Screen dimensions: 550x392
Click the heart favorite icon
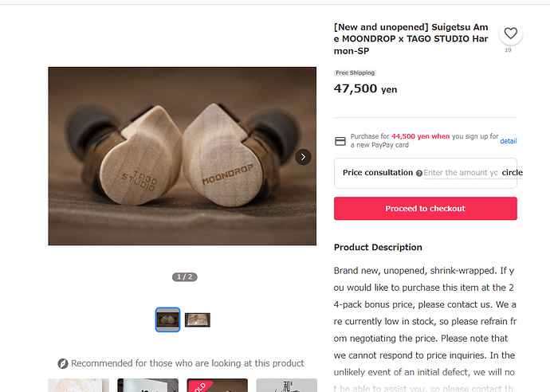click(510, 33)
